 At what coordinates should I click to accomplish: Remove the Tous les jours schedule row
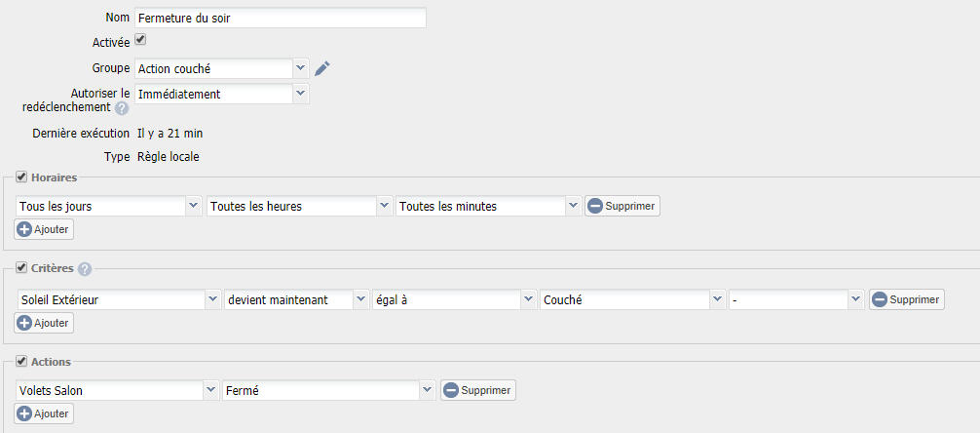622,206
